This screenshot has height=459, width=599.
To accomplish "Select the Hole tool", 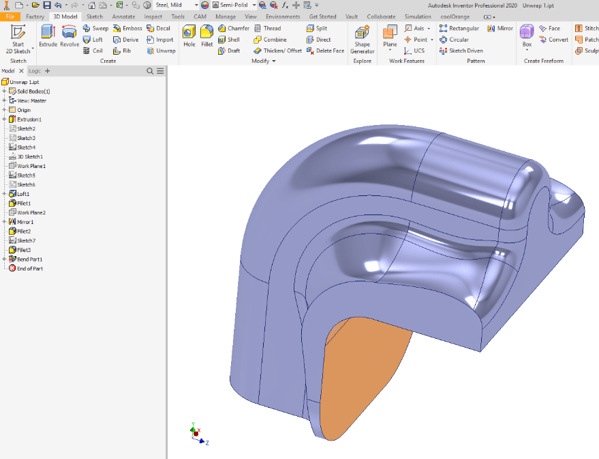I will [x=189, y=36].
